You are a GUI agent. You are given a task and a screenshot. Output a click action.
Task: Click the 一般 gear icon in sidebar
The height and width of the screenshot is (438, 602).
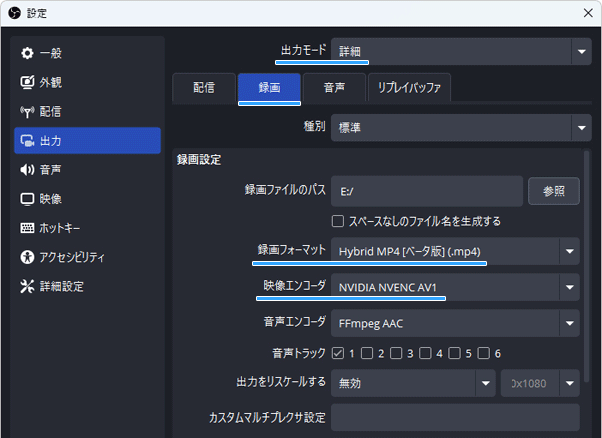[x=27, y=53]
